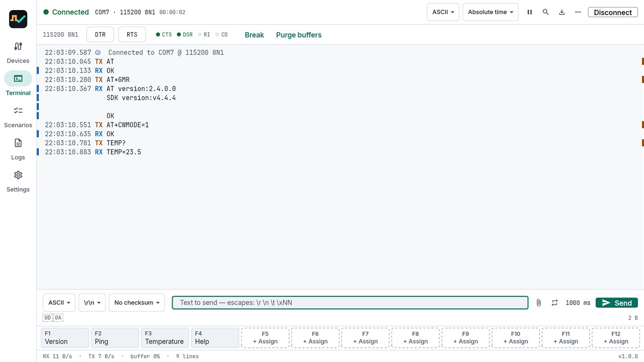This screenshot has width=644, height=362.
Task: Open the Settings section
Action: (x=18, y=181)
